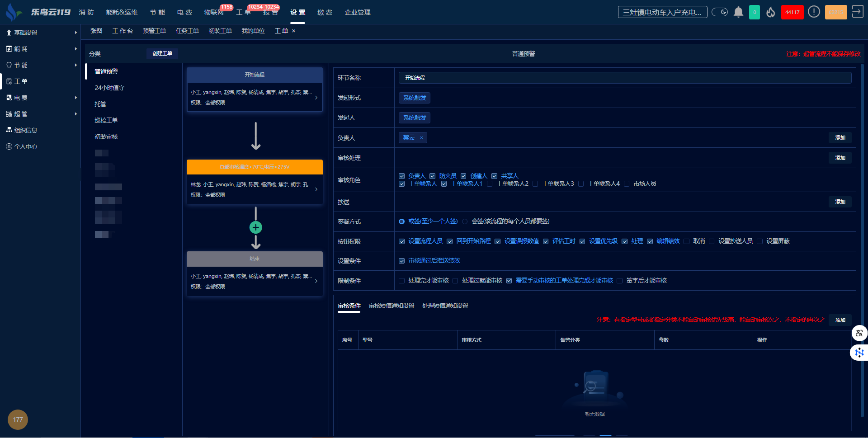Expand the 开始流程 node details arrow
This screenshot has width=868, height=438.
pyautogui.click(x=316, y=98)
